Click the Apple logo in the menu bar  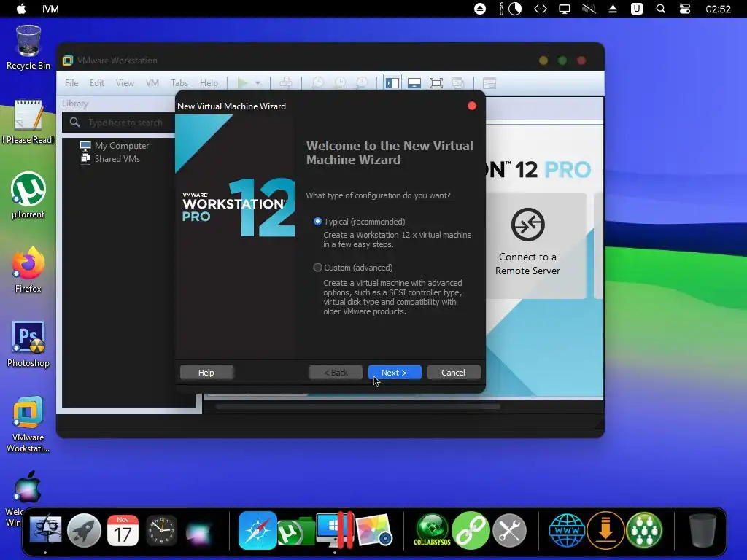pos(21,9)
